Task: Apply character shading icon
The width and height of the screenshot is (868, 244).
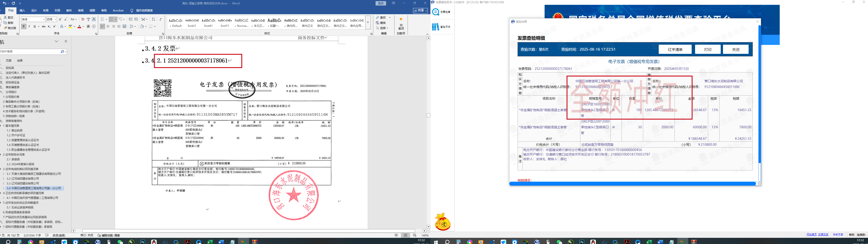Action: (88, 26)
